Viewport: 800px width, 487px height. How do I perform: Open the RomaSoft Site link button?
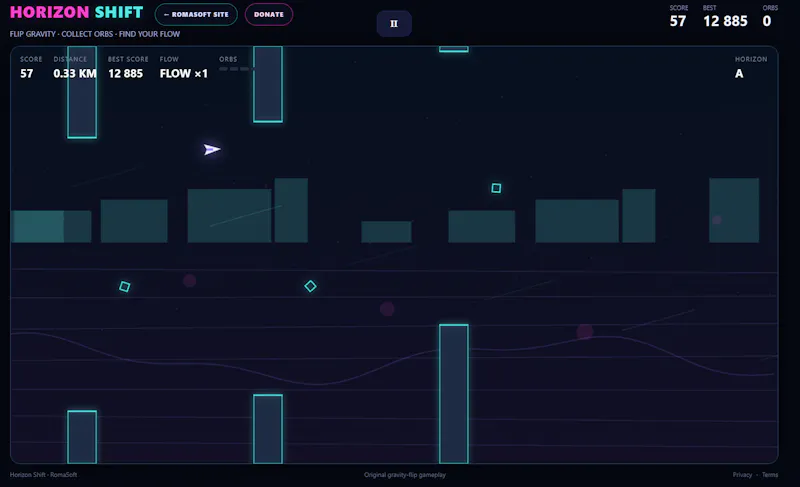pyautogui.click(x=196, y=14)
